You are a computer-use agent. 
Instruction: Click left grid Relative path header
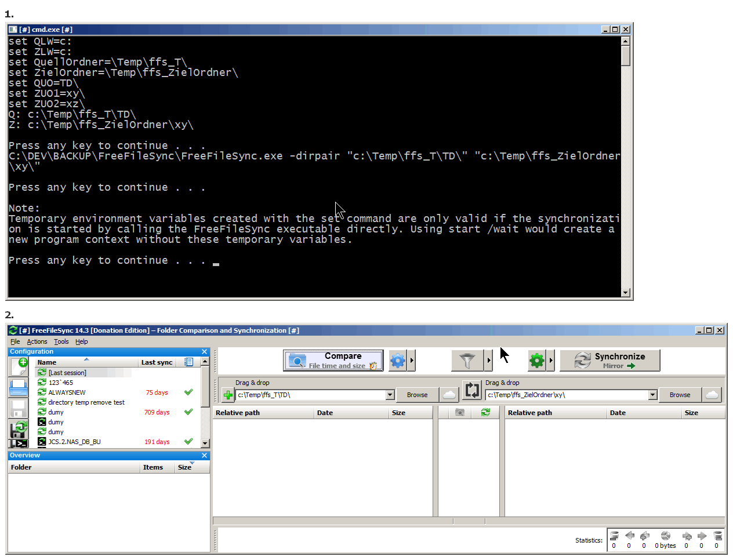263,413
